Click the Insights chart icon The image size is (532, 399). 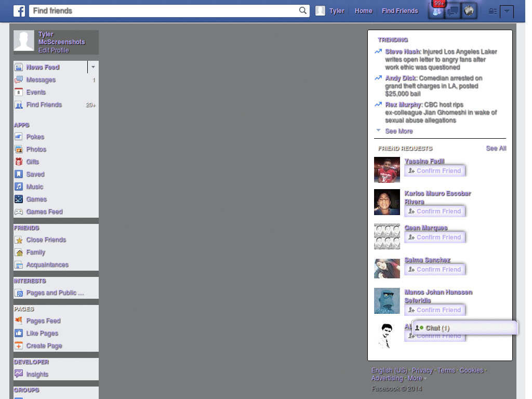coord(19,374)
